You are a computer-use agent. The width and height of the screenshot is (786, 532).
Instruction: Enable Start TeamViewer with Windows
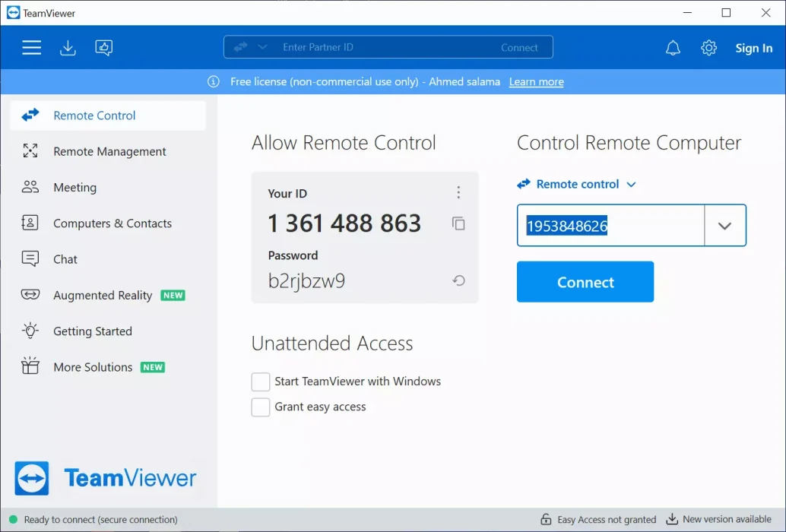click(261, 382)
